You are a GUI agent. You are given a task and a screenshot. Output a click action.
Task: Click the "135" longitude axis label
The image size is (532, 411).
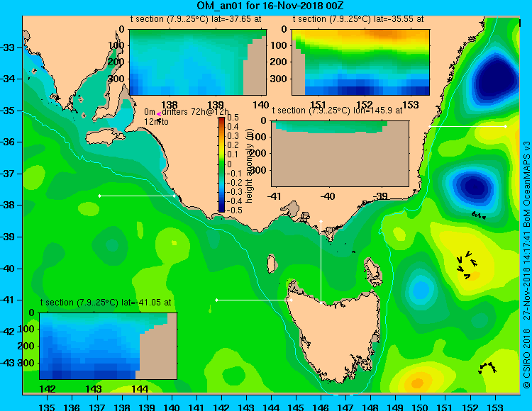point(47,407)
